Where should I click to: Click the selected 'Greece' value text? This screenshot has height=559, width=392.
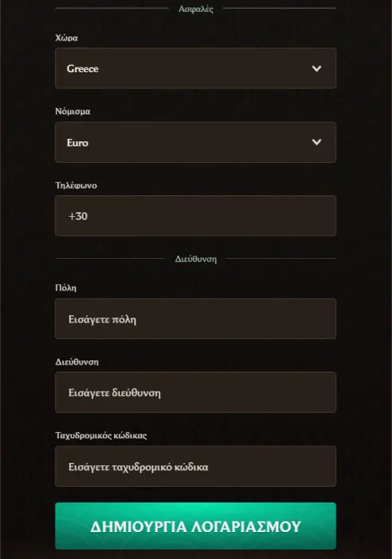[83, 68]
